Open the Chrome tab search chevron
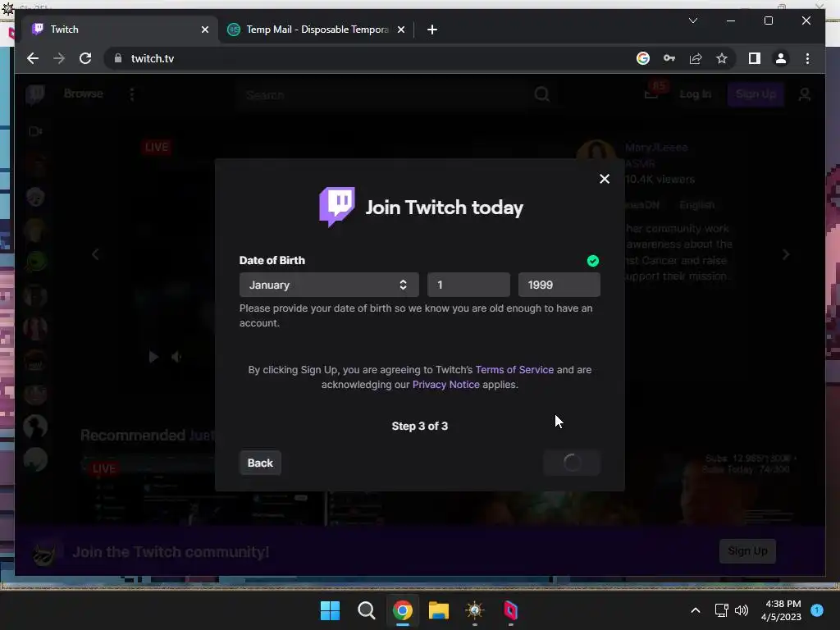Viewport: 840px width, 630px height. (x=692, y=21)
